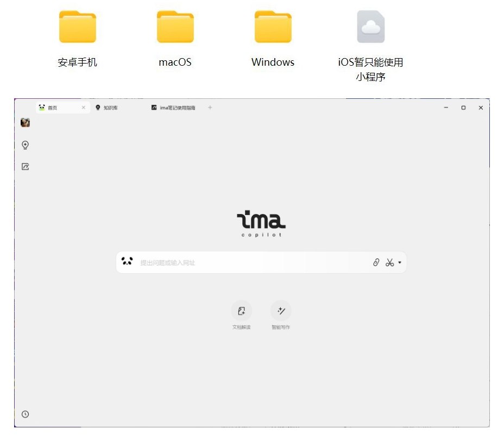Click the ima copilot logo
Screen dimensions: 504x435
[262, 221]
